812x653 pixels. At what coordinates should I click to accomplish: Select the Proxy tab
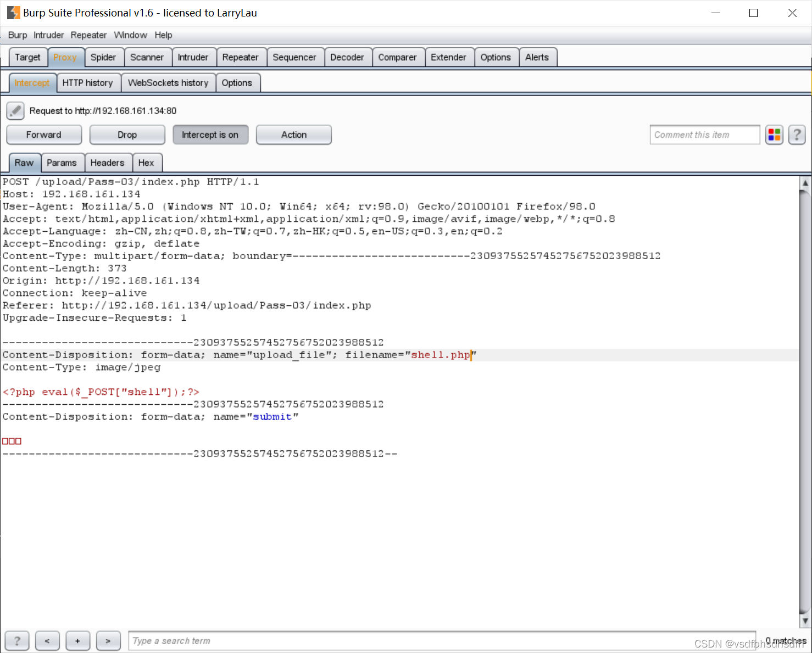click(65, 57)
